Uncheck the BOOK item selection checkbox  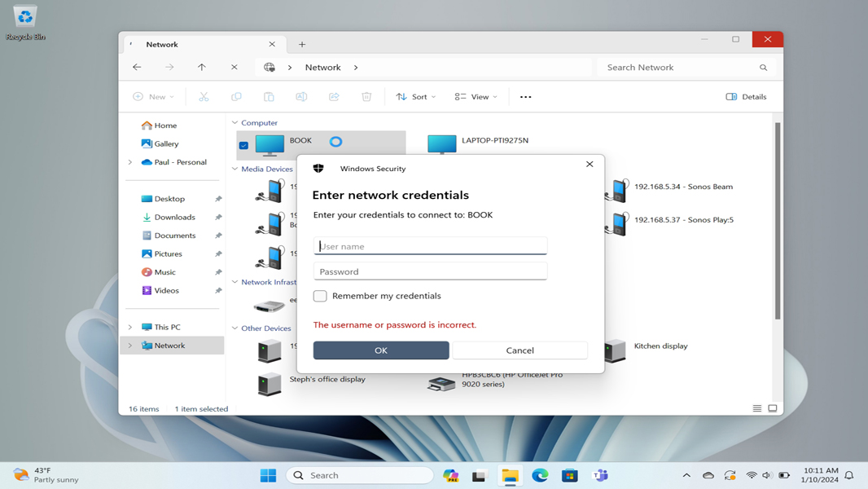243,144
